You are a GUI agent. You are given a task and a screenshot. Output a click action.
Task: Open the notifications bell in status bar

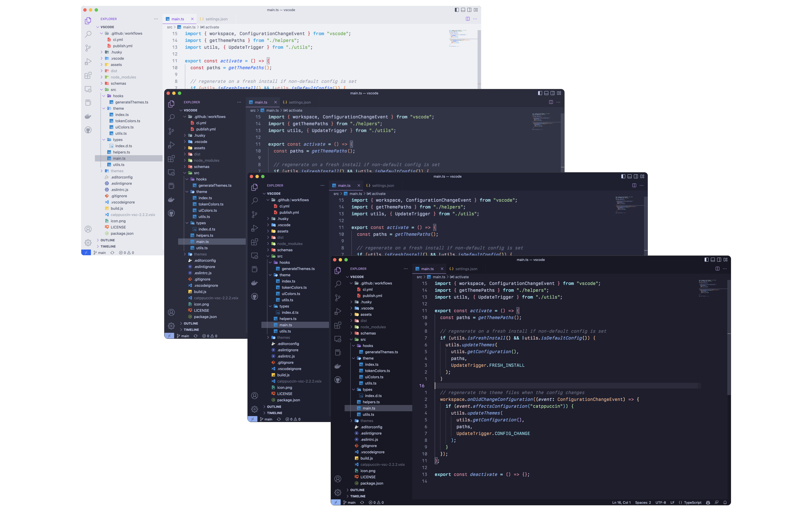pyautogui.click(x=725, y=502)
